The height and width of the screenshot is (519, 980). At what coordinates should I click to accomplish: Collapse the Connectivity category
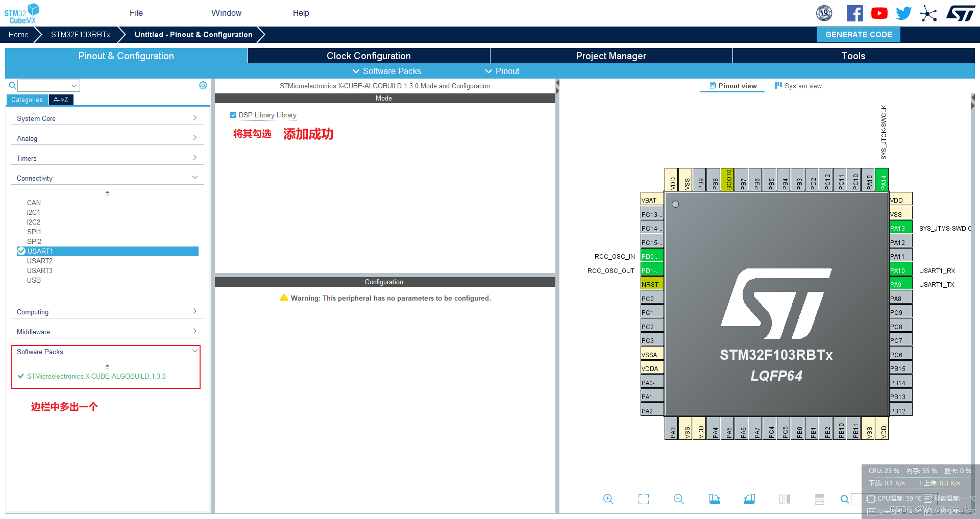tap(194, 177)
